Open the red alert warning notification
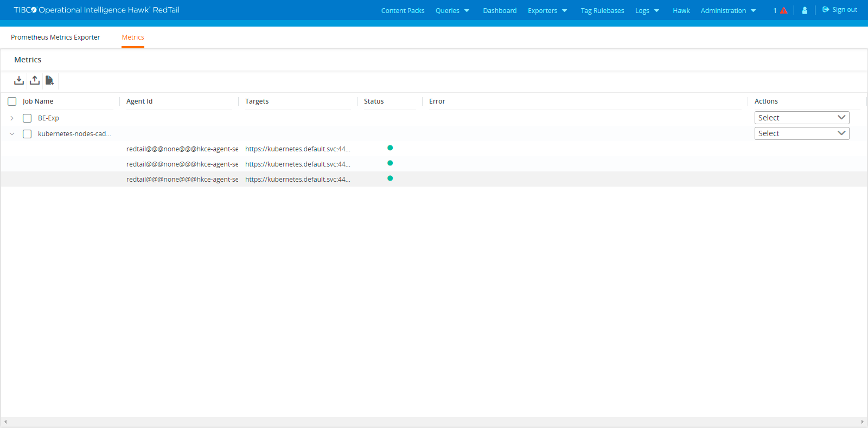868x428 pixels. (x=783, y=10)
